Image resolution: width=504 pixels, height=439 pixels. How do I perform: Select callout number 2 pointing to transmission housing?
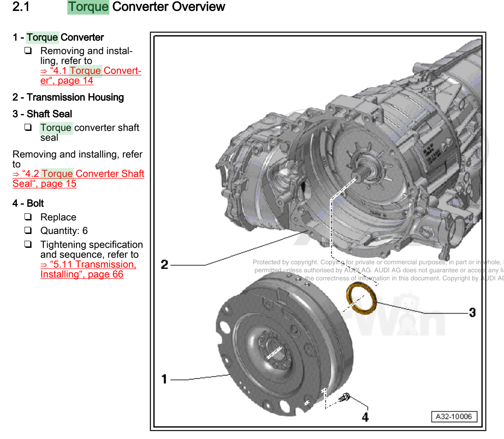click(165, 264)
